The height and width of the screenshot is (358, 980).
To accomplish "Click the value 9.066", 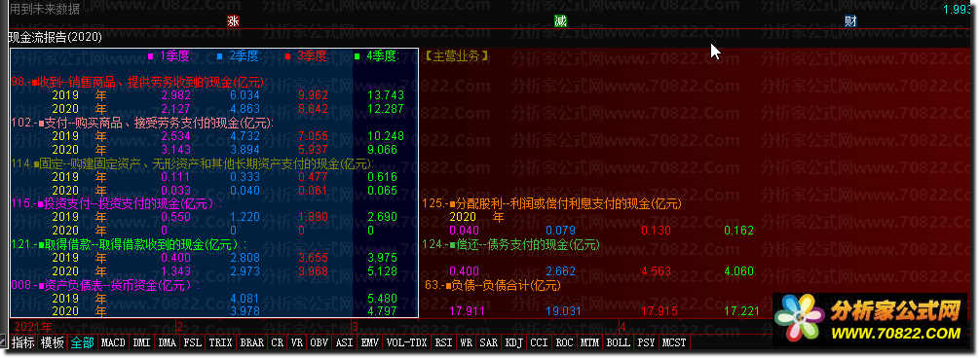I will click(383, 150).
